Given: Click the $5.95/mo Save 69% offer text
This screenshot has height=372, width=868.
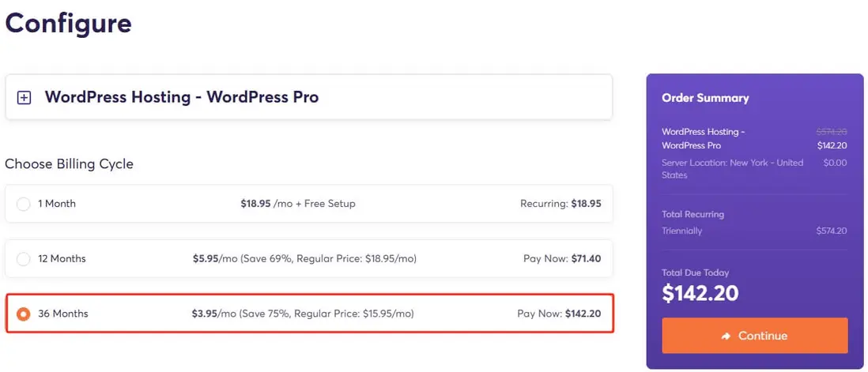Looking at the screenshot, I should coord(304,259).
